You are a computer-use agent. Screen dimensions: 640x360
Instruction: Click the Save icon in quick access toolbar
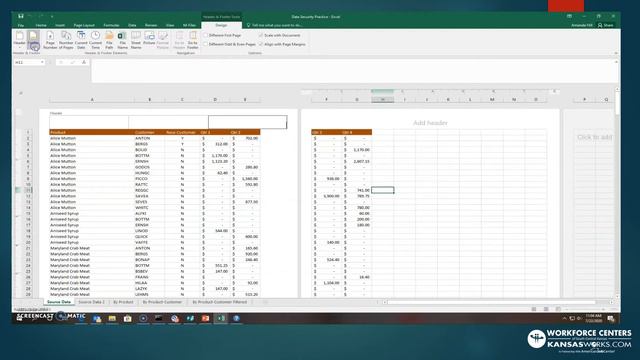[21, 16]
